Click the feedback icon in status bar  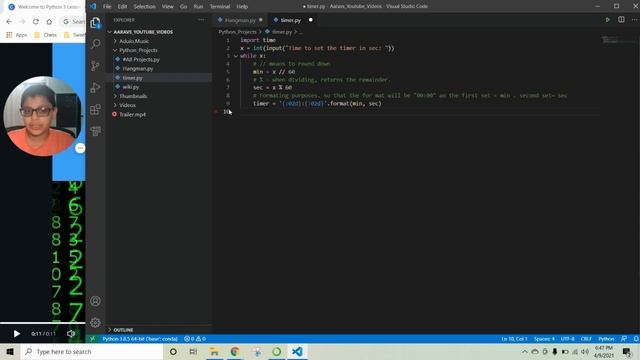tap(624, 339)
